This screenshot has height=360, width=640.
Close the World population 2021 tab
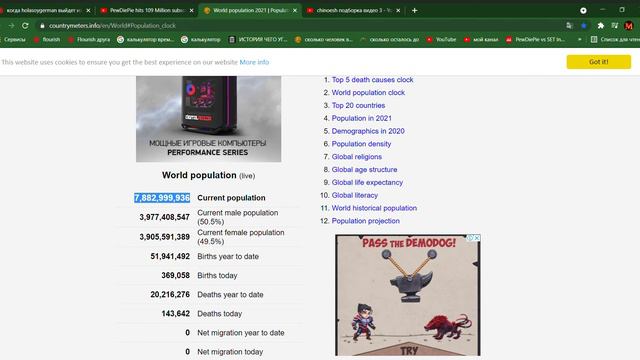(295, 10)
